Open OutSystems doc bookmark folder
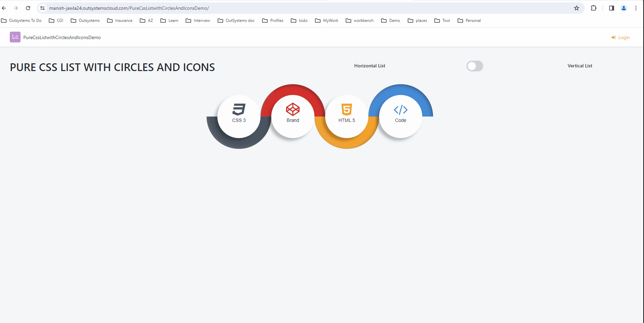Screen dimensions: 644x323 pos(236,21)
